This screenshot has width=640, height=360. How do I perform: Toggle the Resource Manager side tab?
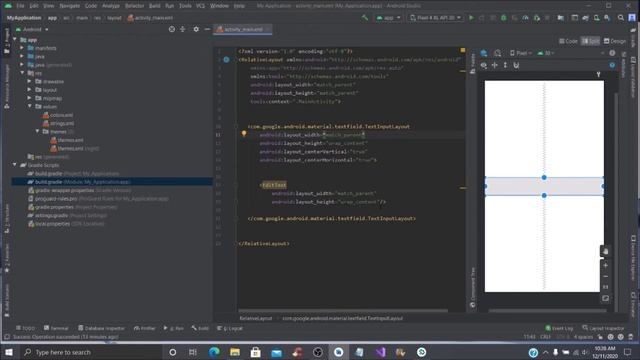pyautogui.click(x=7, y=86)
